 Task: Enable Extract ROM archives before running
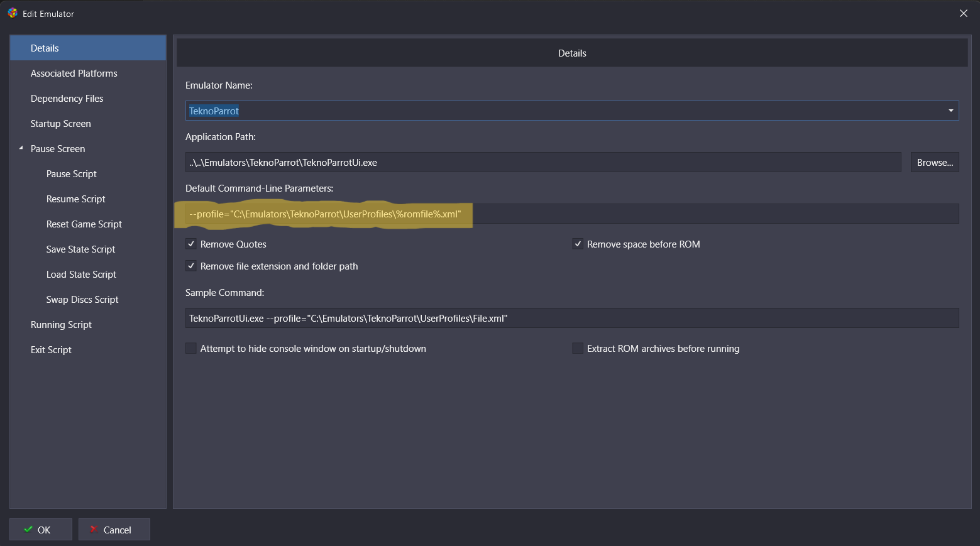pyautogui.click(x=578, y=348)
